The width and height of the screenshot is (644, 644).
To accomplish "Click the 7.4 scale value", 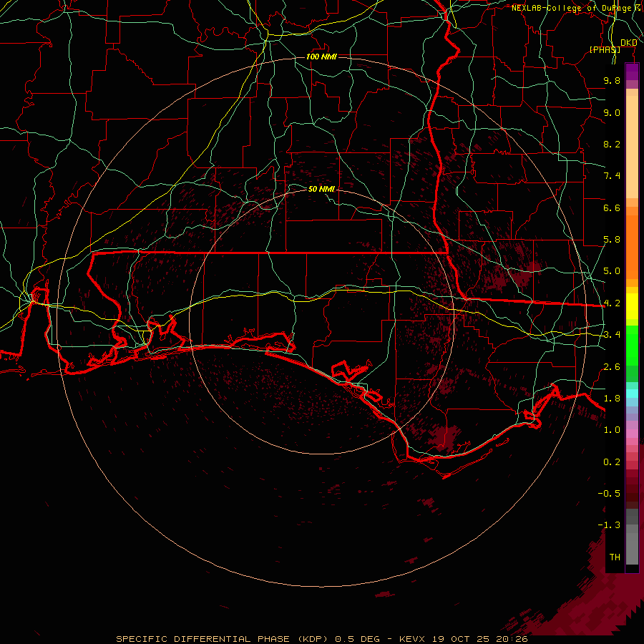I will click(x=612, y=176).
